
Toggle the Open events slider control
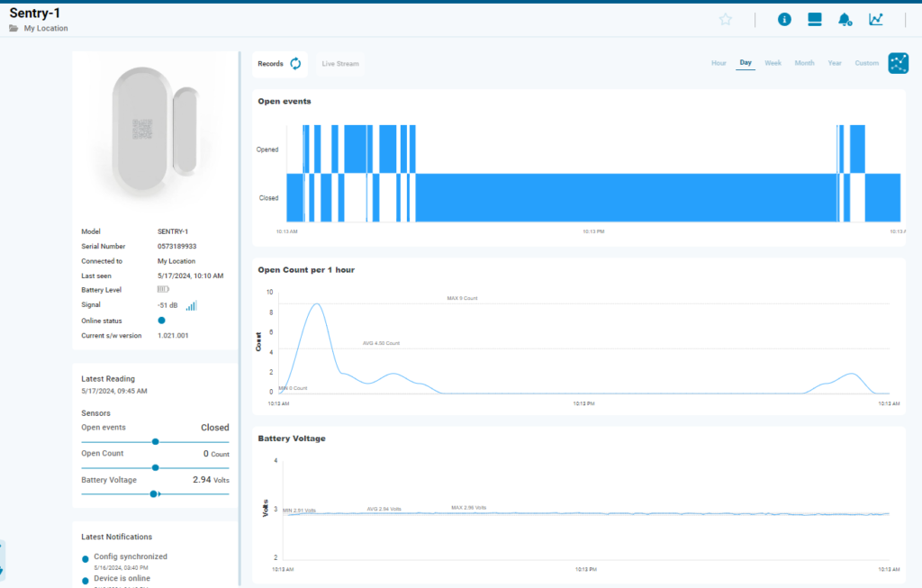pyautogui.click(x=155, y=440)
